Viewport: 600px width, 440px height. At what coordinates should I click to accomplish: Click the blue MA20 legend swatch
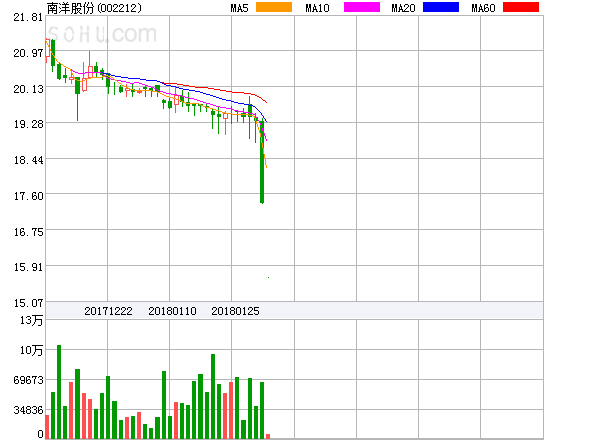[441, 7]
